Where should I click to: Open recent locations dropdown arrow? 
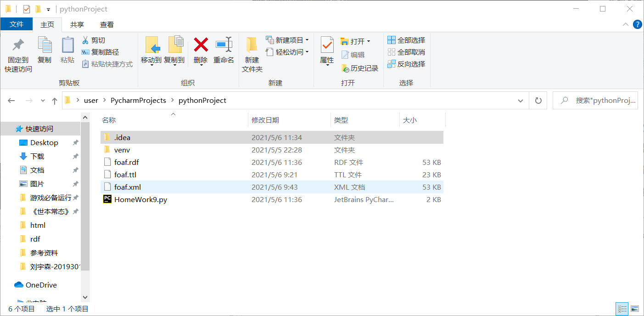coord(43,101)
